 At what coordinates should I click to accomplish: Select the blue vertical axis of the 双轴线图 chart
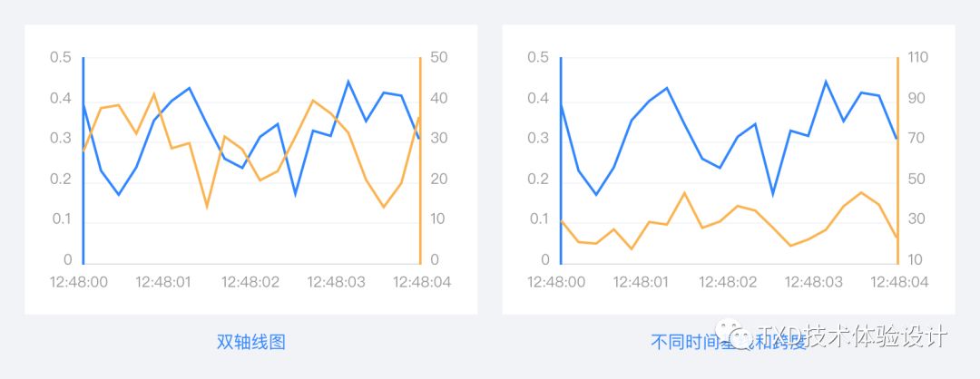click(x=83, y=160)
